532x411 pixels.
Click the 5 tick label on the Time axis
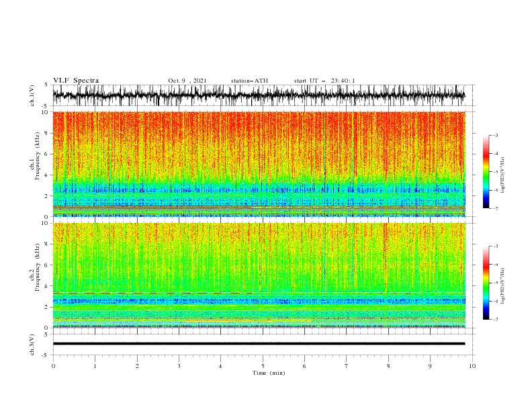coord(263,366)
